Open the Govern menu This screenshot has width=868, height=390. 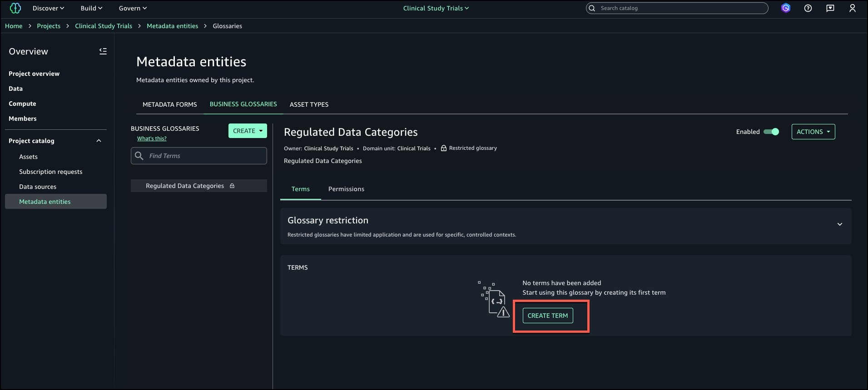133,8
